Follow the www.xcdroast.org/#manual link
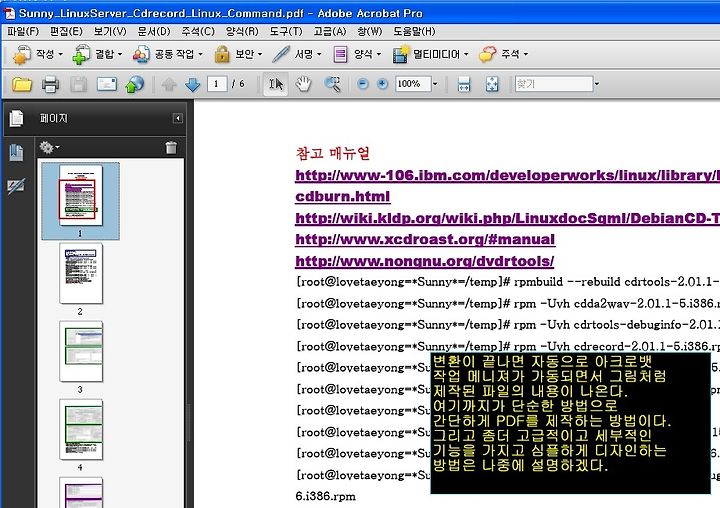720x508 pixels. pos(425,239)
